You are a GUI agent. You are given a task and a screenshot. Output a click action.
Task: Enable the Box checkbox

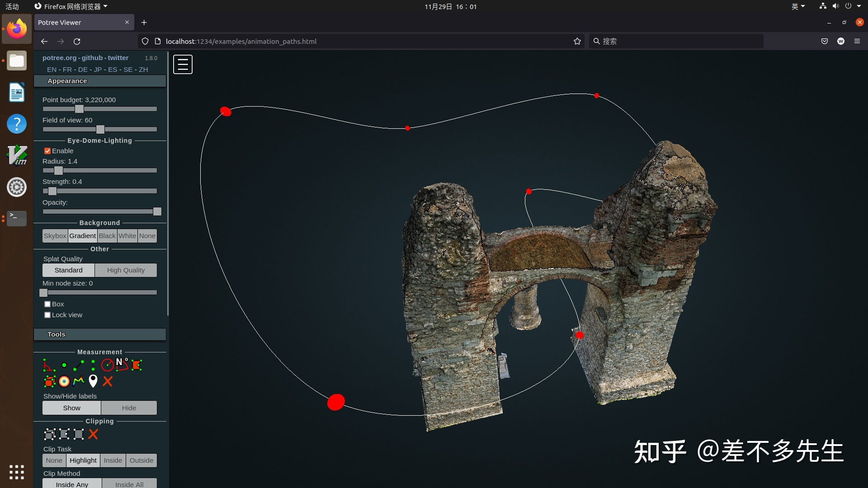pyautogui.click(x=47, y=304)
